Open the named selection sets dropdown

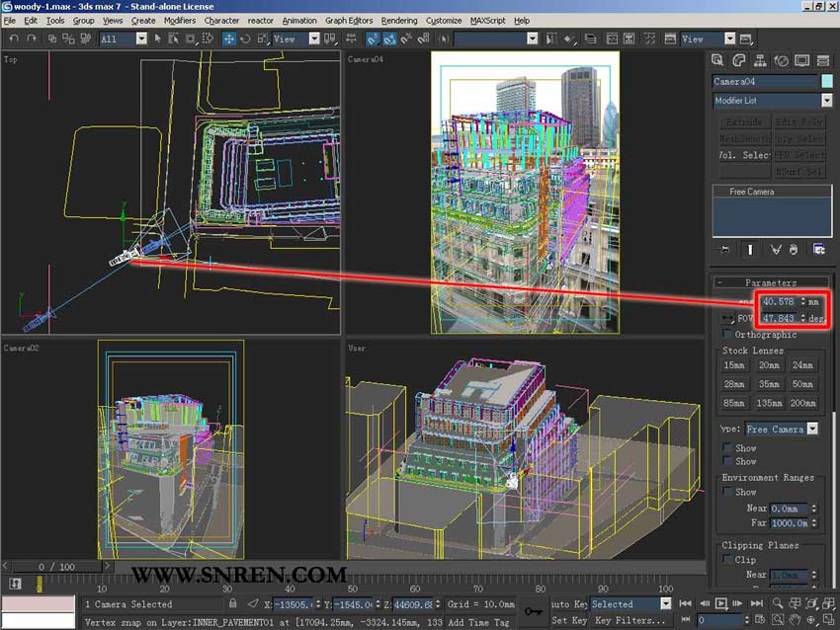532,39
